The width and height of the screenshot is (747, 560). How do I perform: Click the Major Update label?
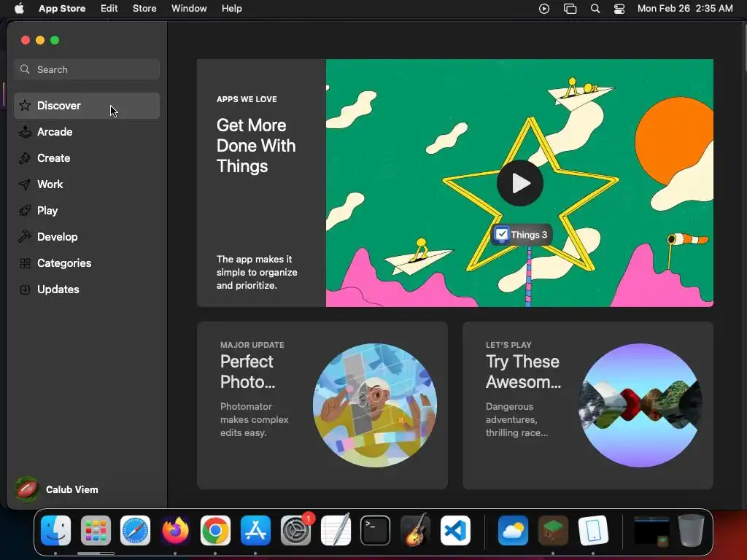pos(252,345)
